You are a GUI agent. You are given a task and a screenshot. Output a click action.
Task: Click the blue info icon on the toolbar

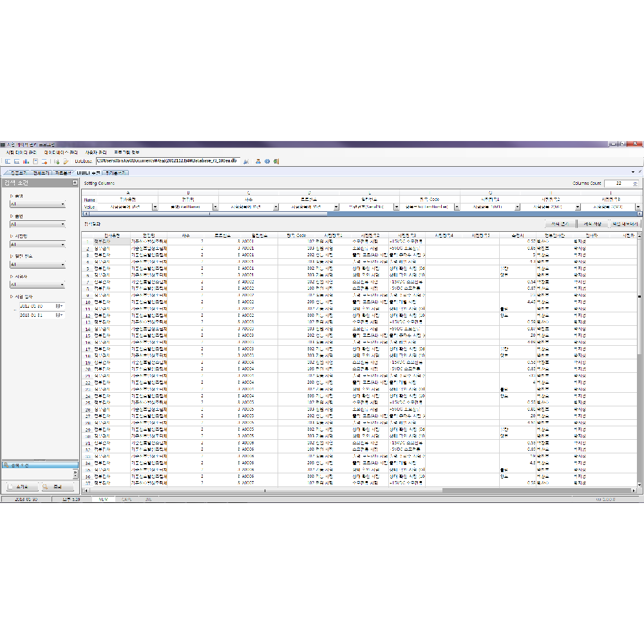pos(267,161)
